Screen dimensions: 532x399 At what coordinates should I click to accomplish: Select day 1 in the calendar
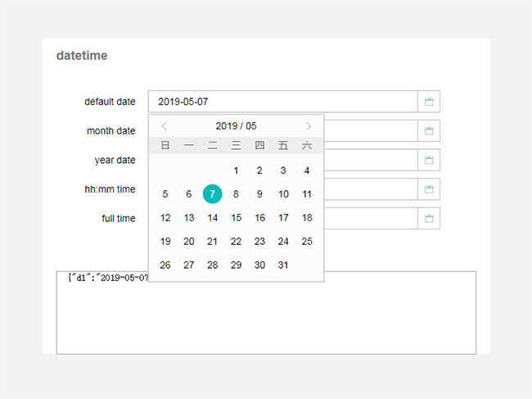click(x=236, y=170)
